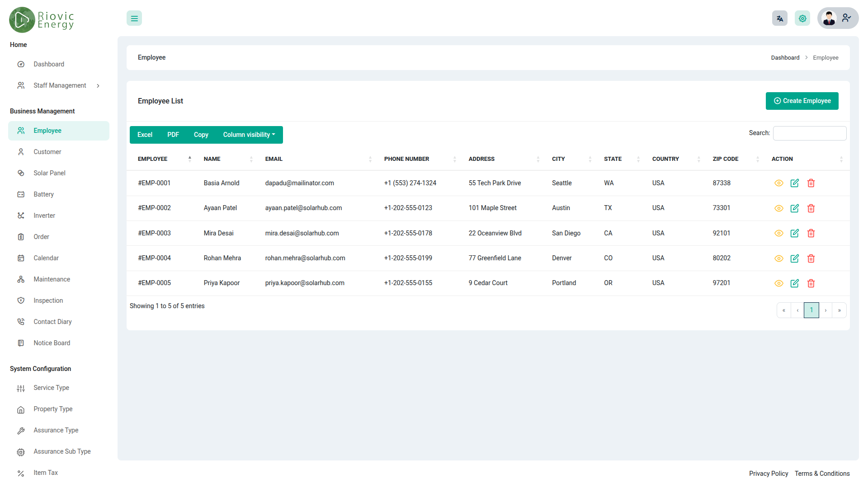Focus the employee Search input field
Image resolution: width=868 pixels, height=488 pixels.
[810, 133]
